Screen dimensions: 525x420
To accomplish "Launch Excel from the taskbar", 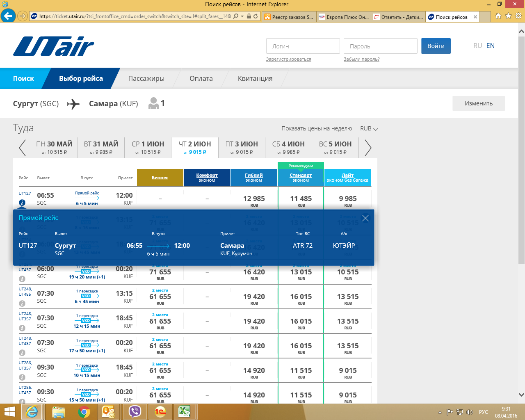I will pyautogui.click(x=184, y=411).
